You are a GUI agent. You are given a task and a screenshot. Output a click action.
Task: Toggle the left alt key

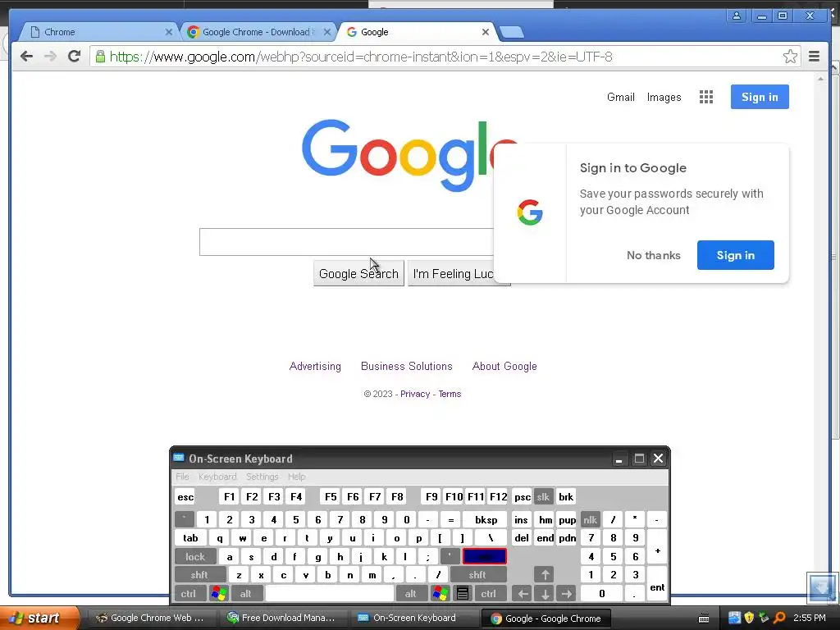tap(245, 594)
